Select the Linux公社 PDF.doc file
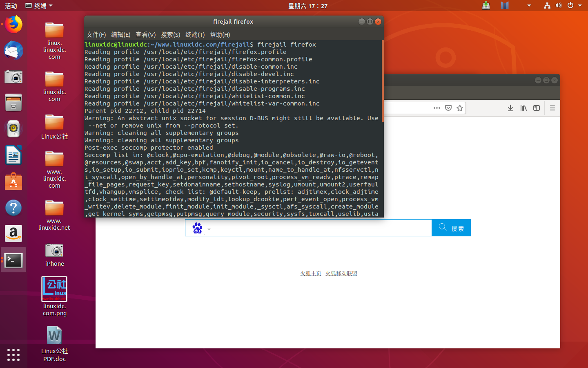Image resolution: width=588 pixels, height=368 pixels. tap(54, 344)
